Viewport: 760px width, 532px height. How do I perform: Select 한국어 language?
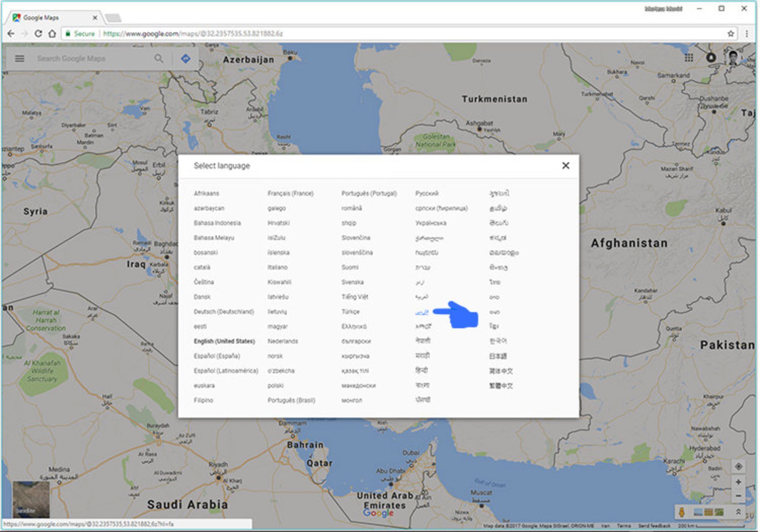click(498, 341)
